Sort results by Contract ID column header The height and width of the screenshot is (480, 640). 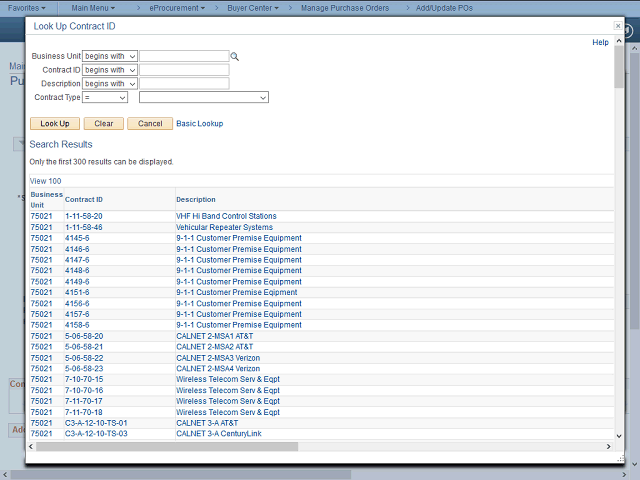point(84,199)
